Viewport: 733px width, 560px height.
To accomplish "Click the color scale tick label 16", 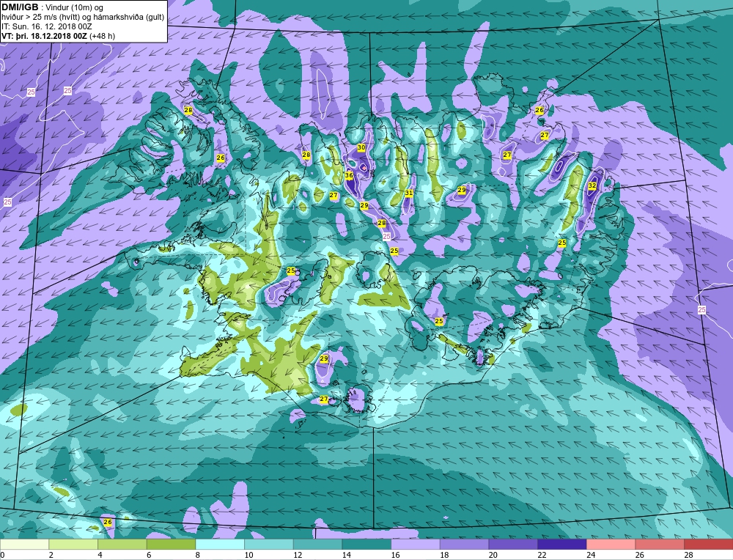I will pyautogui.click(x=395, y=555).
